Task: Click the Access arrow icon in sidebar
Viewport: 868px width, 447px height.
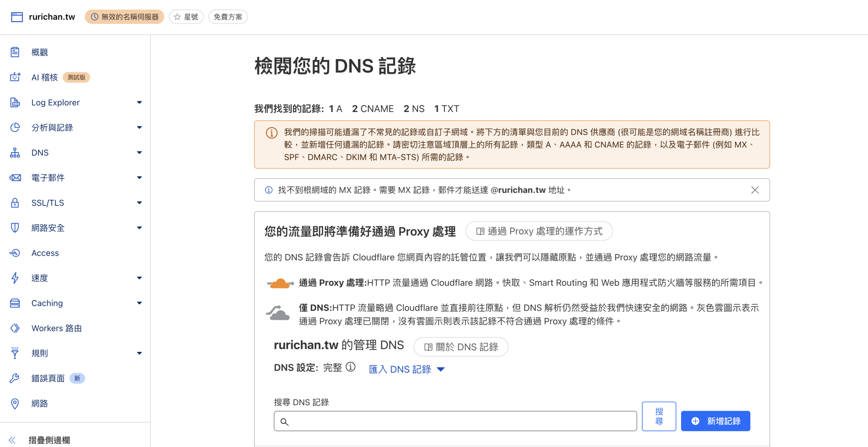Action: tap(15, 253)
